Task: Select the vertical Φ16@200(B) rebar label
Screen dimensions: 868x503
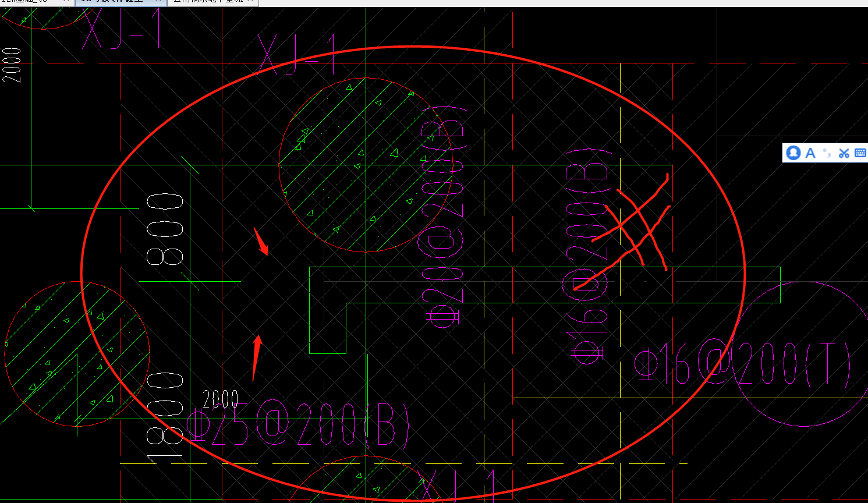Action: (587, 257)
